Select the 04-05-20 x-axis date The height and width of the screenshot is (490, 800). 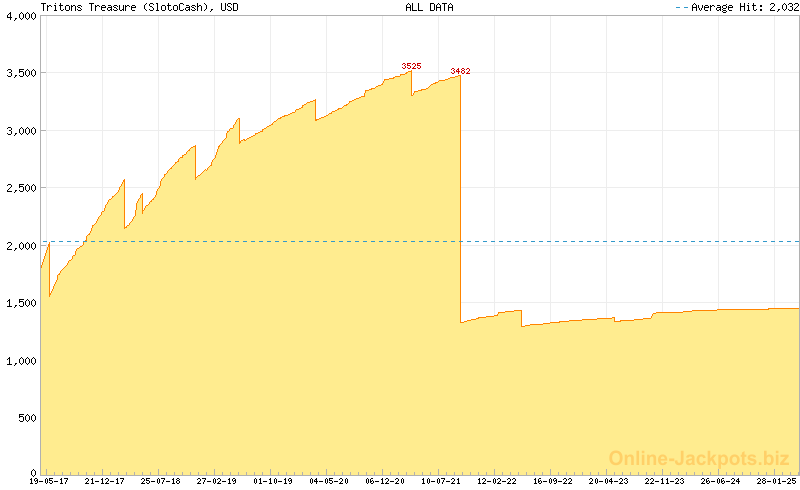(x=329, y=481)
